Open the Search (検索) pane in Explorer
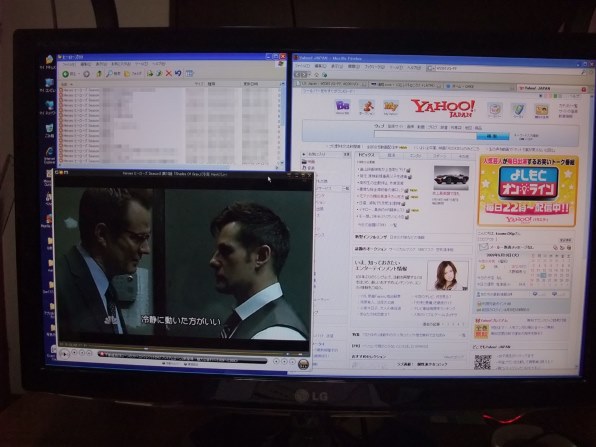The width and height of the screenshot is (596, 447). click(x=113, y=74)
